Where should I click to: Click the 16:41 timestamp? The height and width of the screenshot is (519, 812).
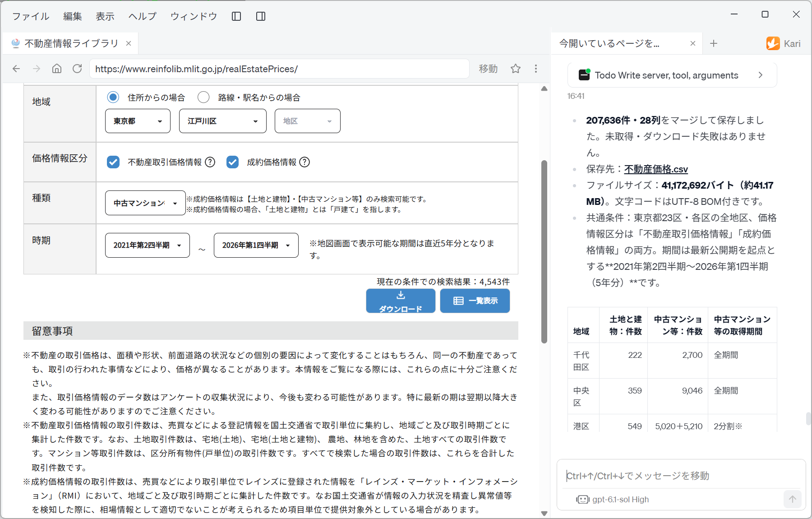(576, 96)
